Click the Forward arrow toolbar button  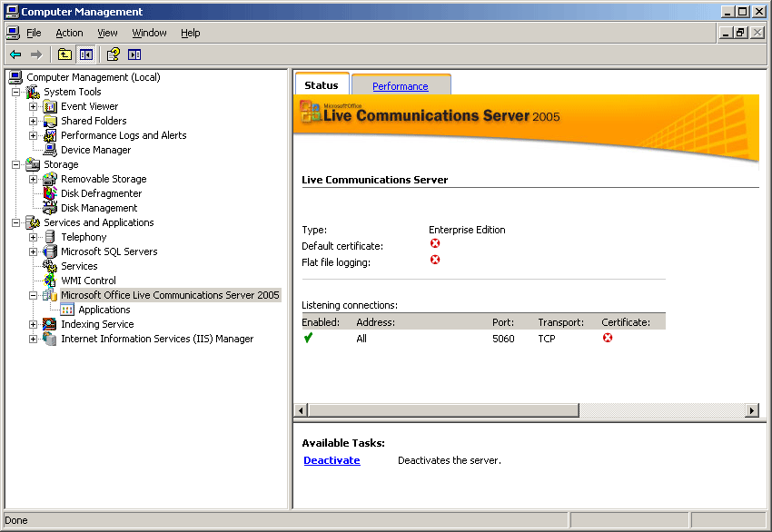pyautogui.click(x=36, y=54)
